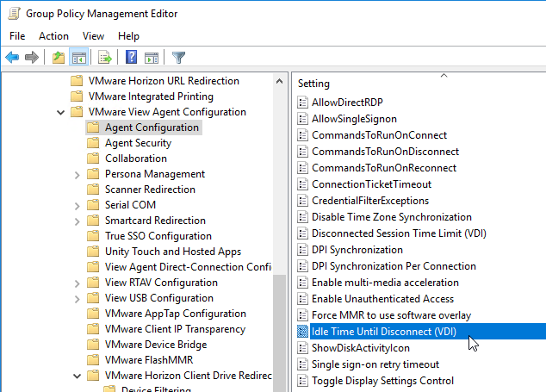
Task: Expand the Smartcard Redirection node
Action: (78, 221)
